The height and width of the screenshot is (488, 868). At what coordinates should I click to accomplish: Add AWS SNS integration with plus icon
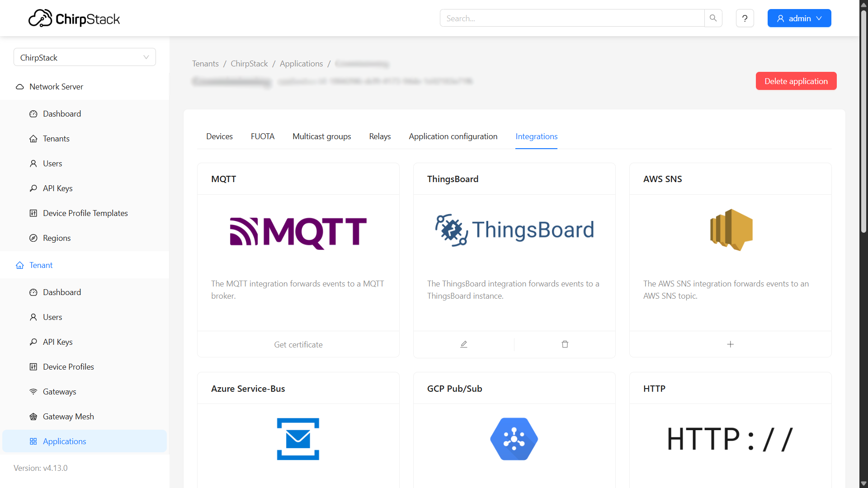click(730, 344)
